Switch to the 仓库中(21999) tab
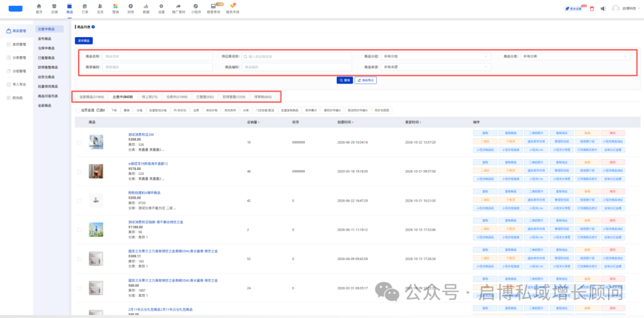The height and width of the screenshot is (318, 644). click(x=177, y=97)
